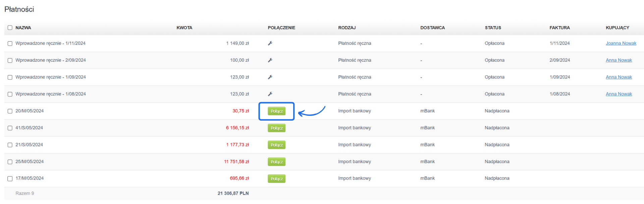The height and width of the screenshot is (204, 644).
Task: Open buyer Joanna Nowak link
Action: coord(621,43)
